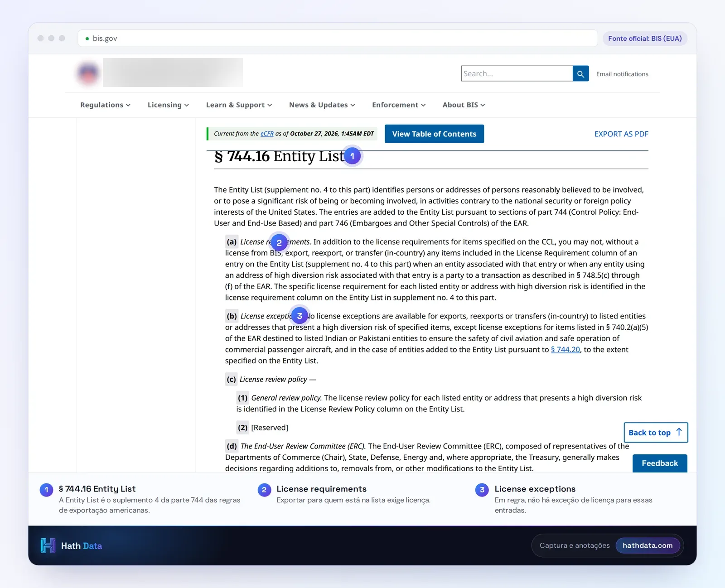
Task: Expand the News & Updates chevron
Action: [x=353, y=105]
